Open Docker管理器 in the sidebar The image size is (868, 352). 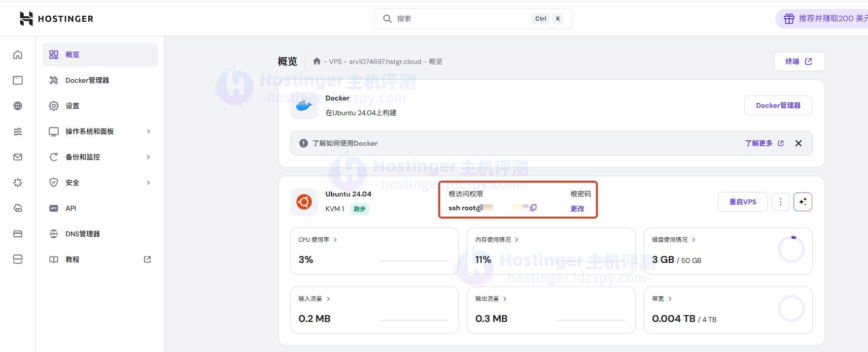click(100, 80)
